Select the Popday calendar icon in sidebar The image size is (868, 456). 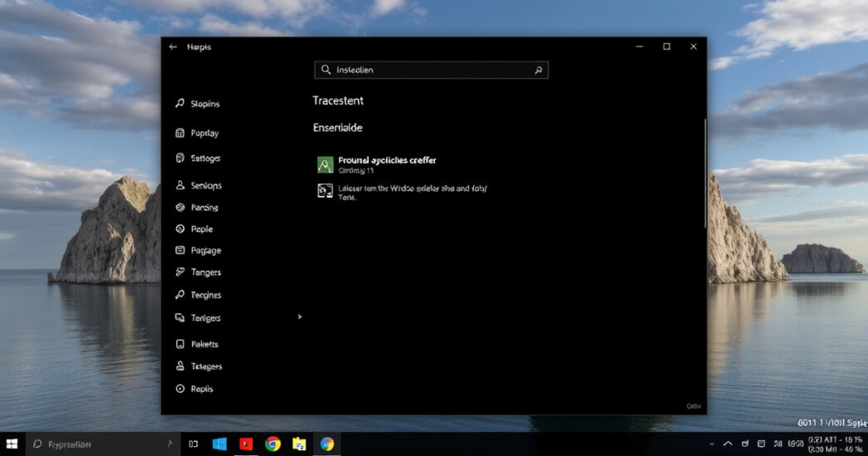[x=180, y=133]
